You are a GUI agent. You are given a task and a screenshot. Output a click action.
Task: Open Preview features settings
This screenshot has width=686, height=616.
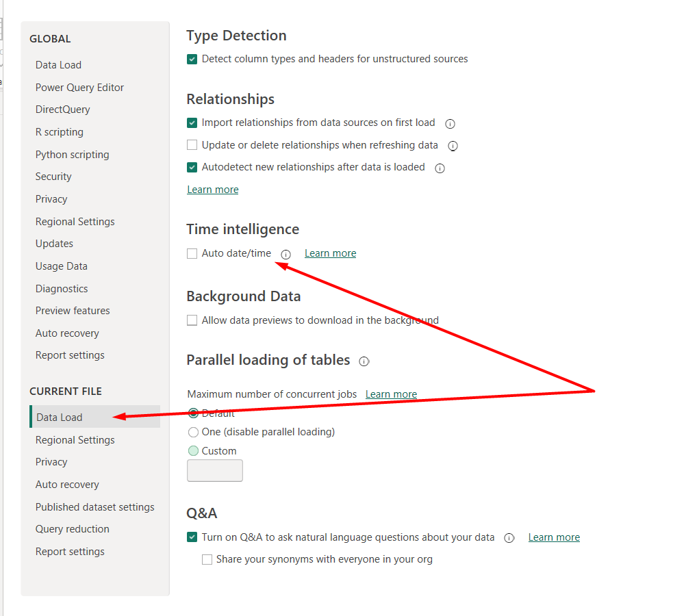[x=73, y=311]
